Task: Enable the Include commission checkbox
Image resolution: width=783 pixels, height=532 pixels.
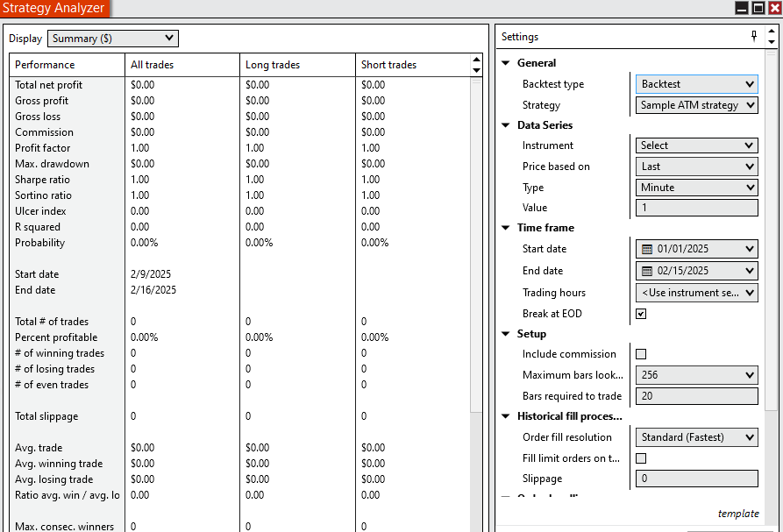Action: 641,354
